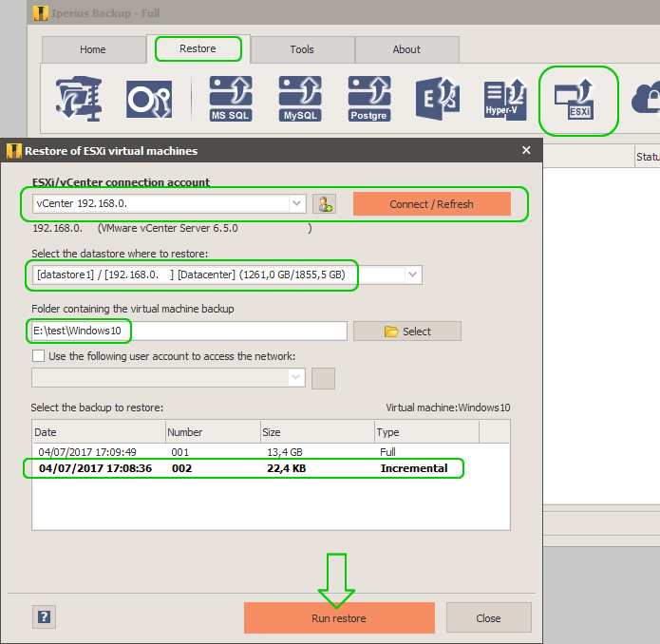Screen dimensions: 660x644
Task: Click the add connection account icon
Action: [324, 204]
